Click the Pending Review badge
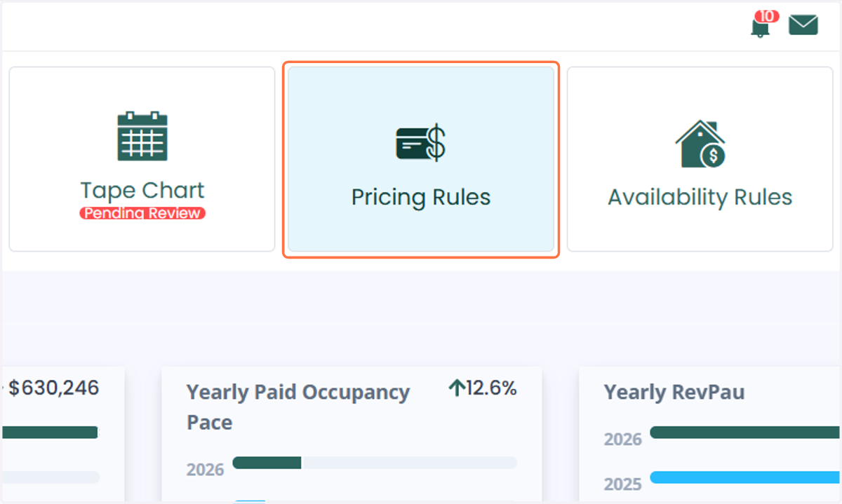Image resolution: width=842 pixels, height=504 pixels. pyautogui.click(x=142, y=213)
